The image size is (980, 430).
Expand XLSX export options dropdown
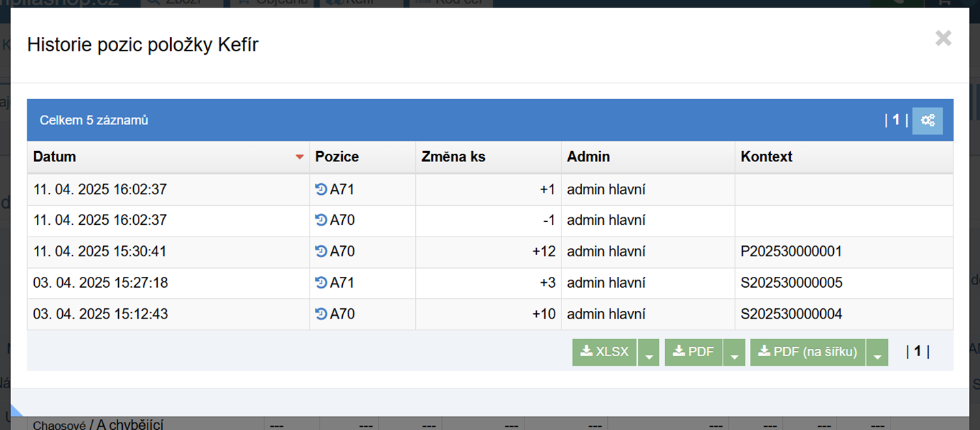point(649,353)
